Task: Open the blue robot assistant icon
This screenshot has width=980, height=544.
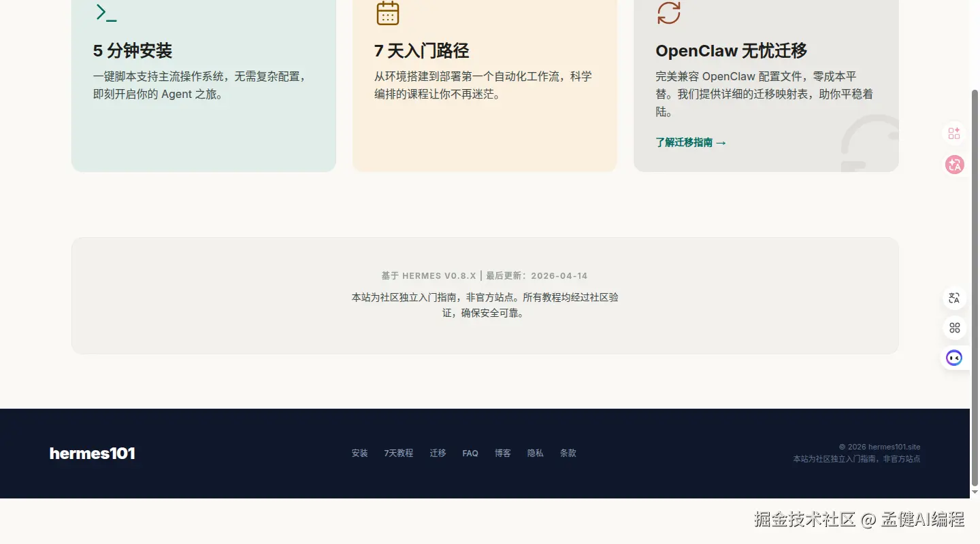Action: click(953, 357)
